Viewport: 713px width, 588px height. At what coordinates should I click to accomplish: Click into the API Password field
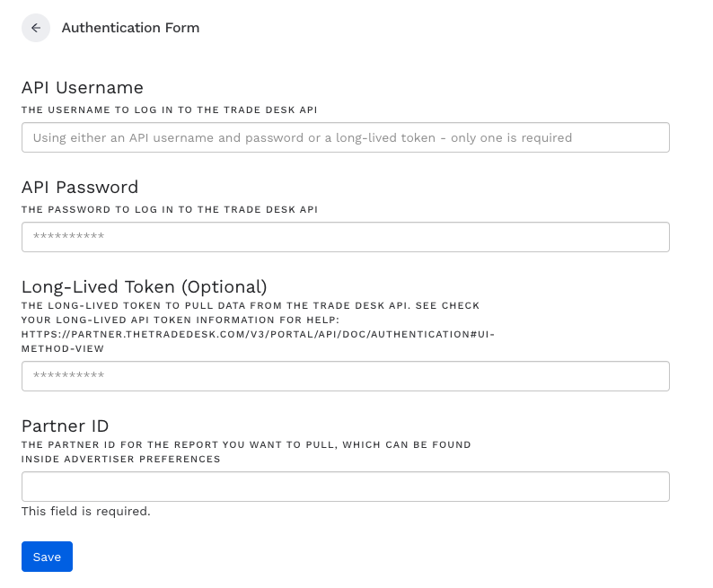[x=346, y=237]
